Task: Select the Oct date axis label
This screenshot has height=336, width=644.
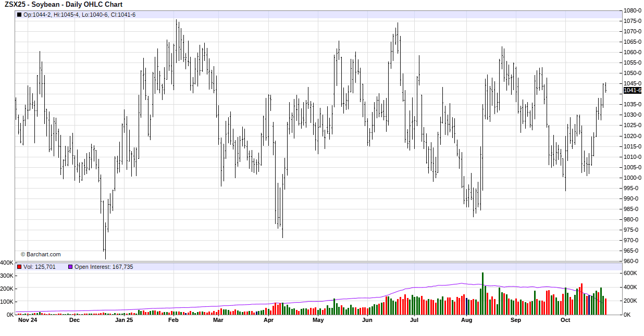Action: (565, 320)
